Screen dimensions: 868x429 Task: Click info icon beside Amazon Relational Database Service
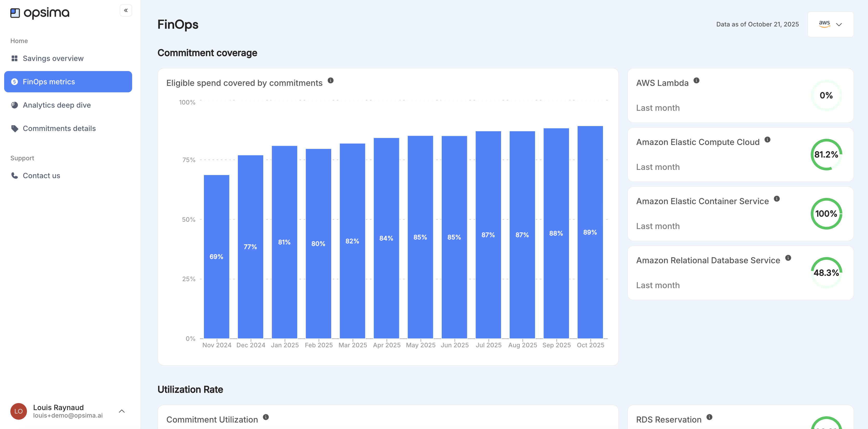click(x=788, y=258)
